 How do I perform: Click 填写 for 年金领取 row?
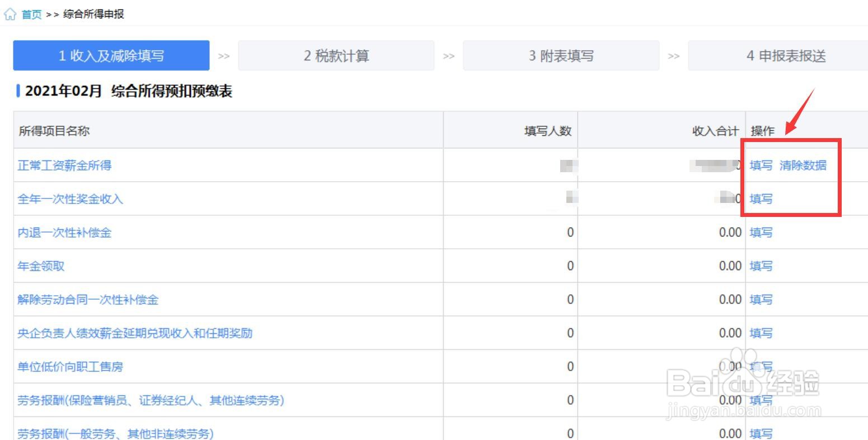pos(761,266)
